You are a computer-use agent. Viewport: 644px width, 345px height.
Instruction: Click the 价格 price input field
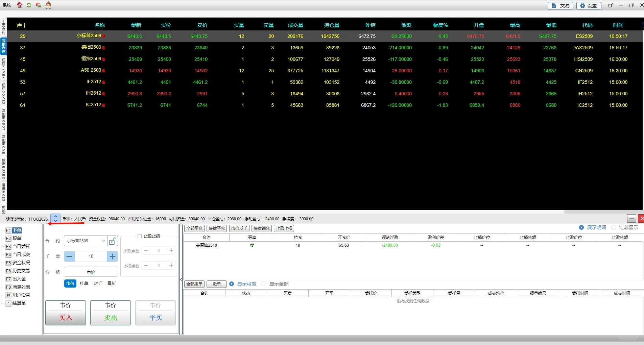coord(91,272)
